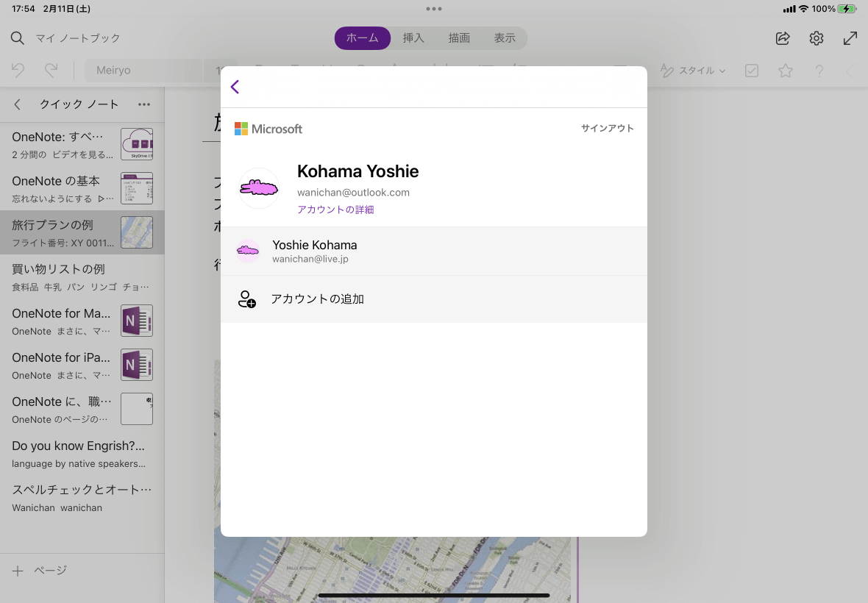Click the wanichan@outlook.com email text
868x603 pixels.
point(353,193)
